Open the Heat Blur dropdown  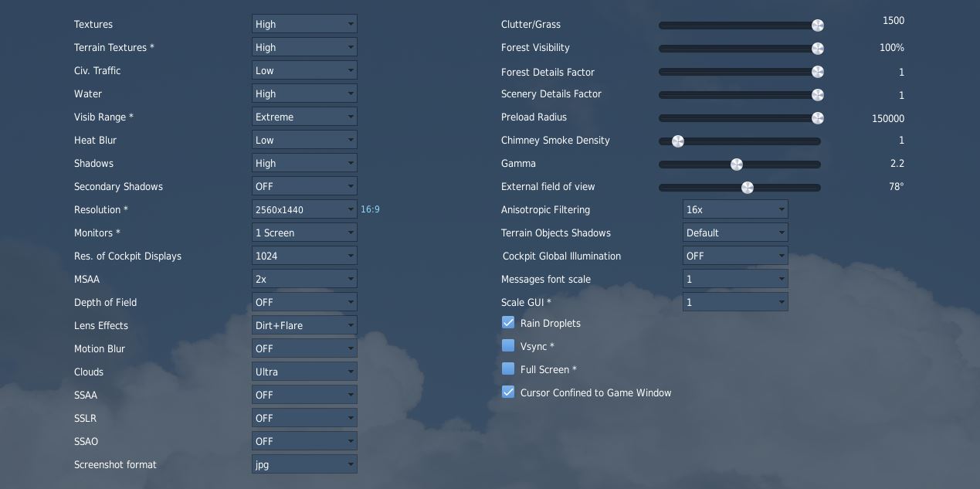tap(304, 140)
